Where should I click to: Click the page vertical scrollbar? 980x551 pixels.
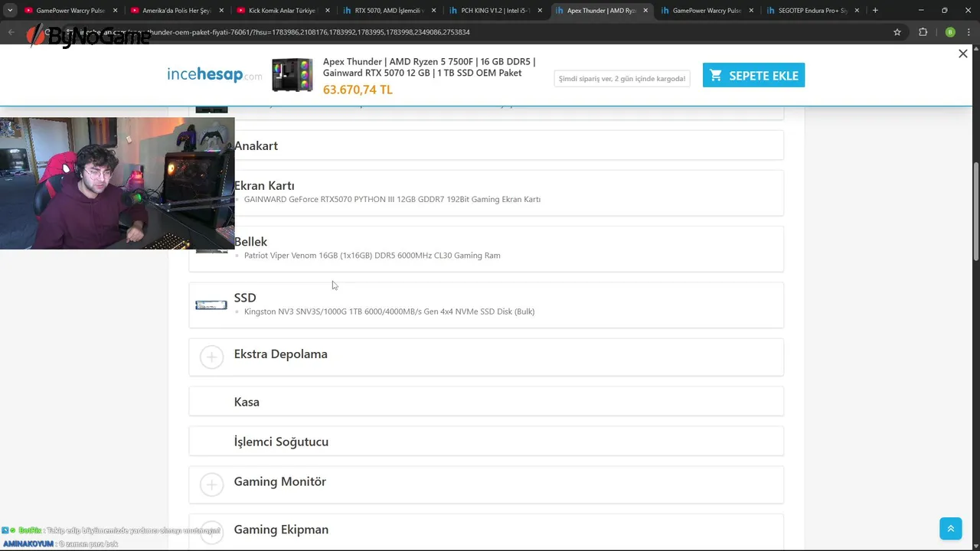[x=975, y=213]
